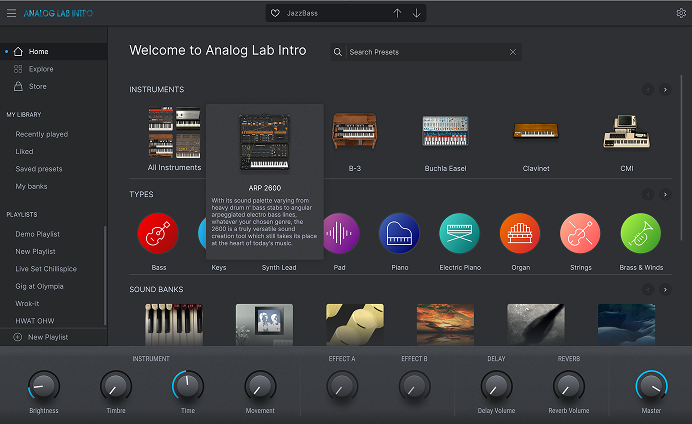This screenshot has height=424, width=692.
Task: Go to next preset with down arrow
Action: [x=416, y=13]
